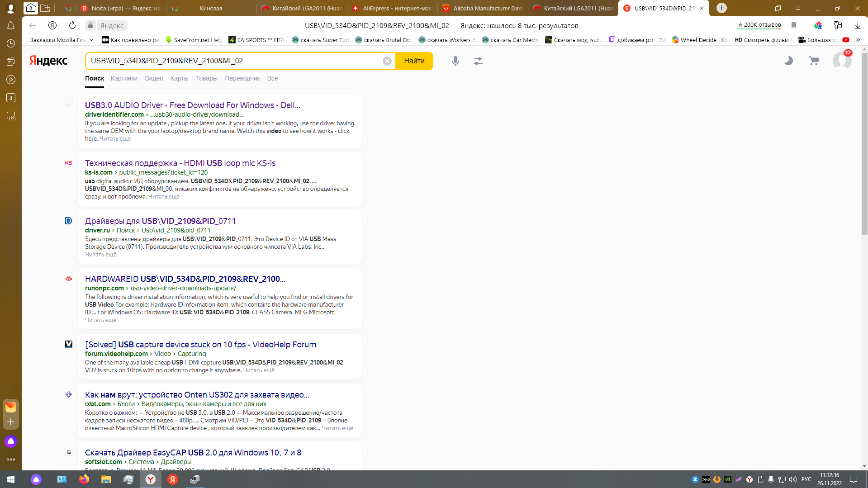
Task: Open the Переводчик search tab
Action: (x=242, y=78)
